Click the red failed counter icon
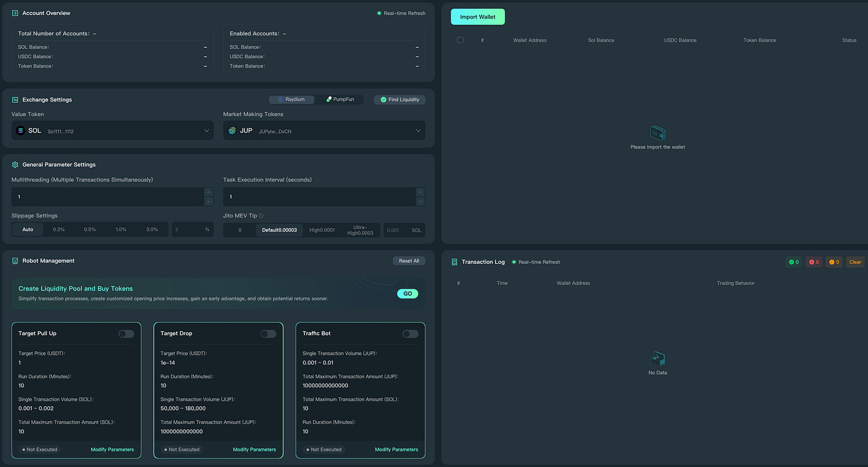Screen dimensions: 868x467 (812, 262)
